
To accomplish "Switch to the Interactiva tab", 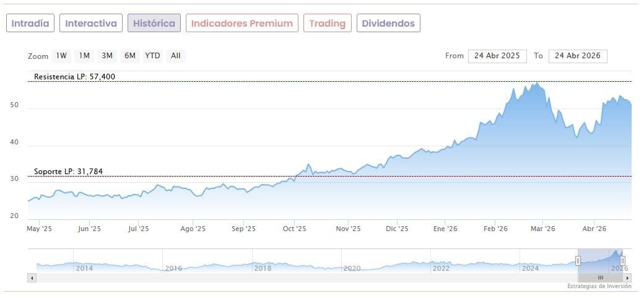I will click(x=91, y=24).
